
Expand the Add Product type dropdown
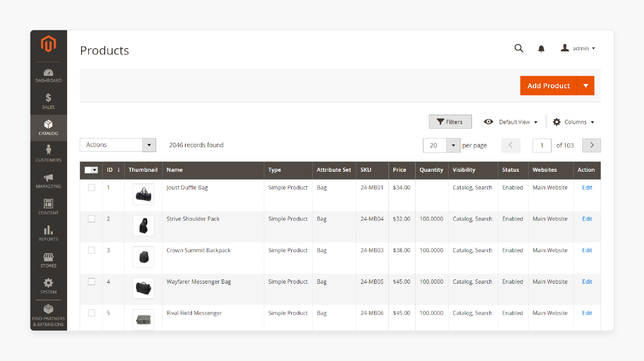point(585,86)
